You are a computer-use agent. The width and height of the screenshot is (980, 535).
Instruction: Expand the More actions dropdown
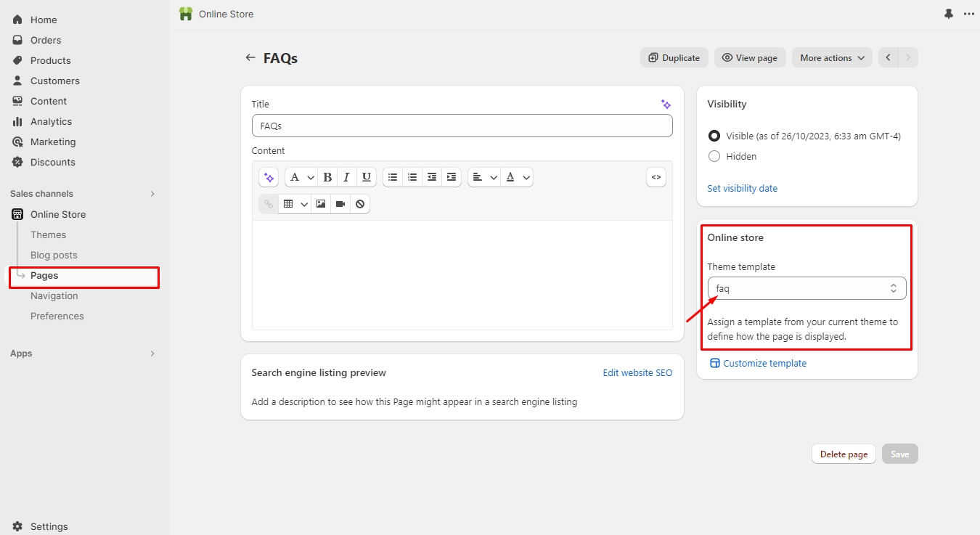point(832,58)
